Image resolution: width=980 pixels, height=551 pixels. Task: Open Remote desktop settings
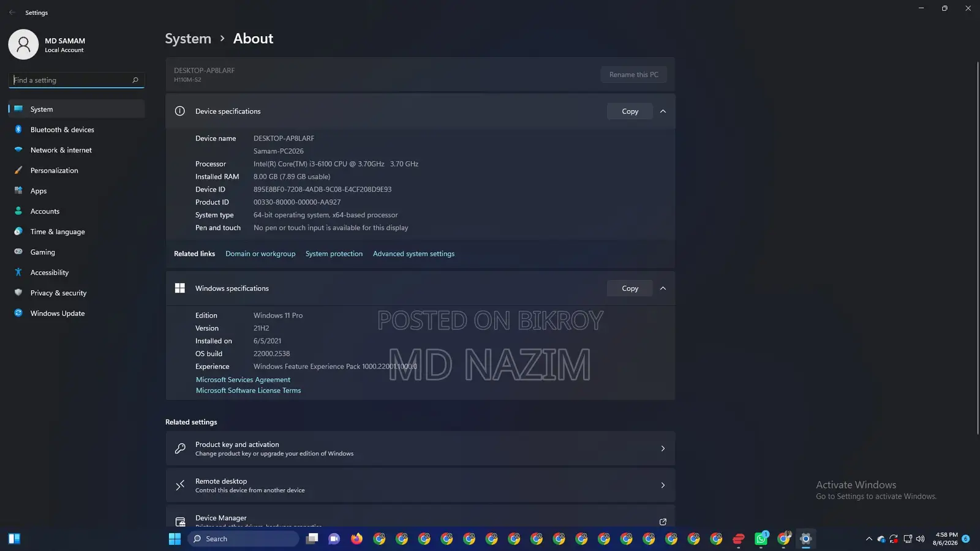[420, 485]
